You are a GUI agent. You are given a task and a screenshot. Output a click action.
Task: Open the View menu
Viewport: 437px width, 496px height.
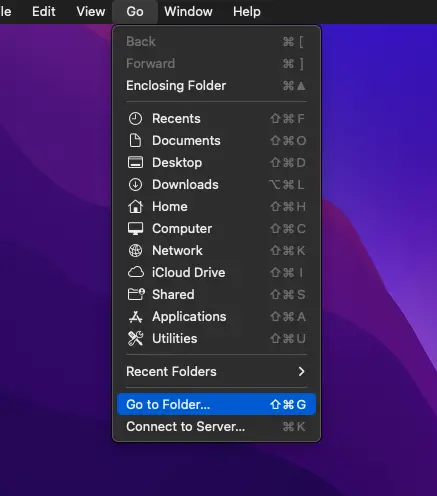pos(91,12)
